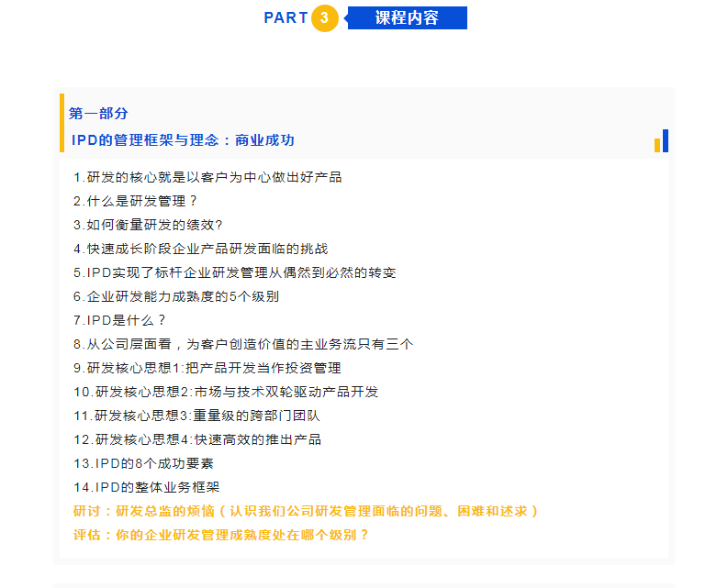Select item 3.如何衡量研发的绩效?
This screenshot has width=728, height=588.
148,225
